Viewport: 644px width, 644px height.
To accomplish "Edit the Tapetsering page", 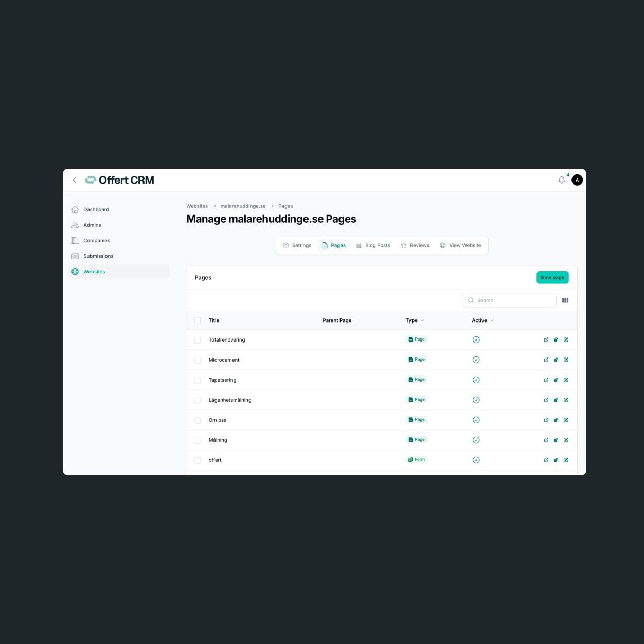I will pos(566,380).
